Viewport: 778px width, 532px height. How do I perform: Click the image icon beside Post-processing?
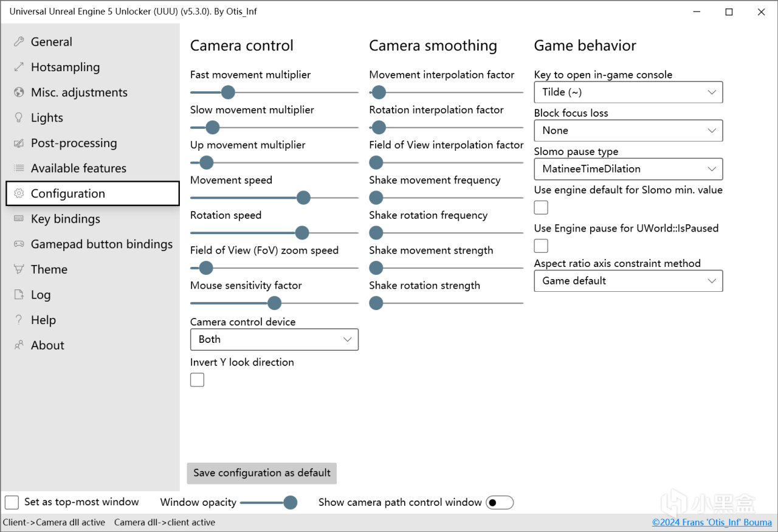tap(19, 143)
